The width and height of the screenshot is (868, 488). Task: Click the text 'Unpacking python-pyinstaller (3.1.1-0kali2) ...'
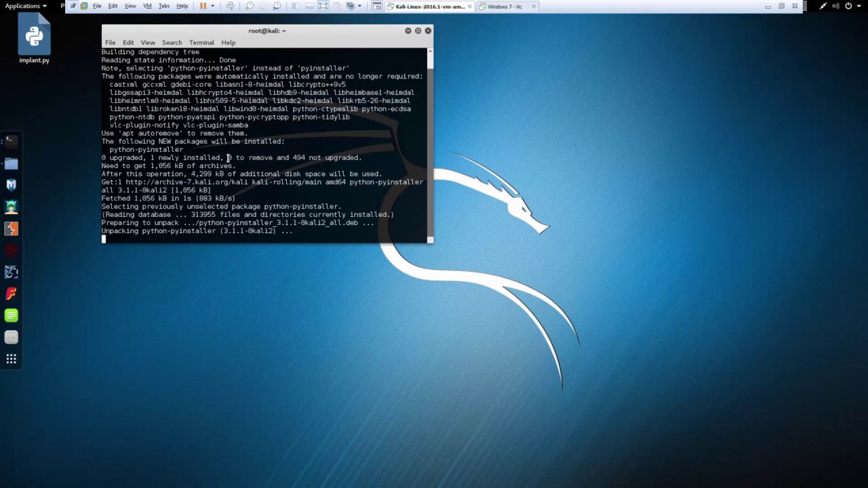coord(197,230)
